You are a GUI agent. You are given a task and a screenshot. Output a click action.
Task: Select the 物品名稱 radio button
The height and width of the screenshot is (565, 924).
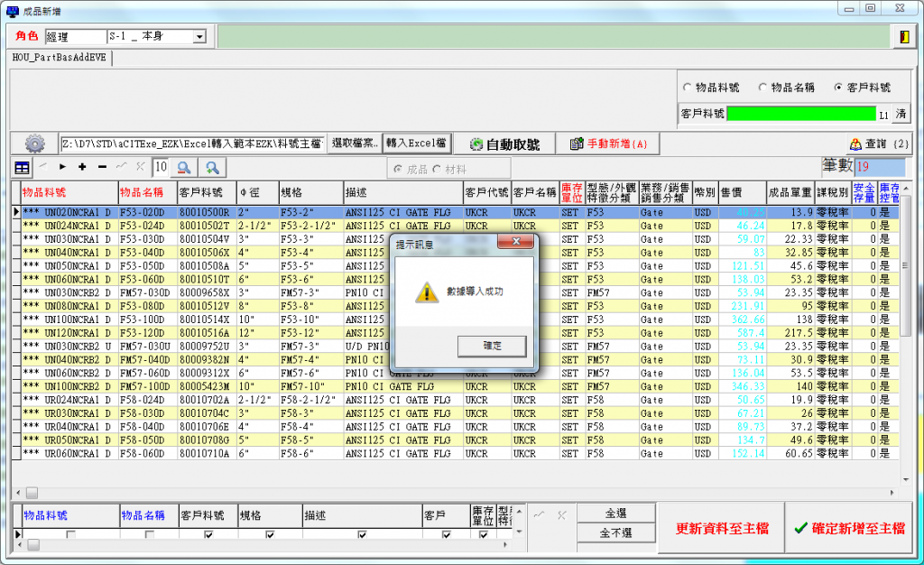[762, 88]
